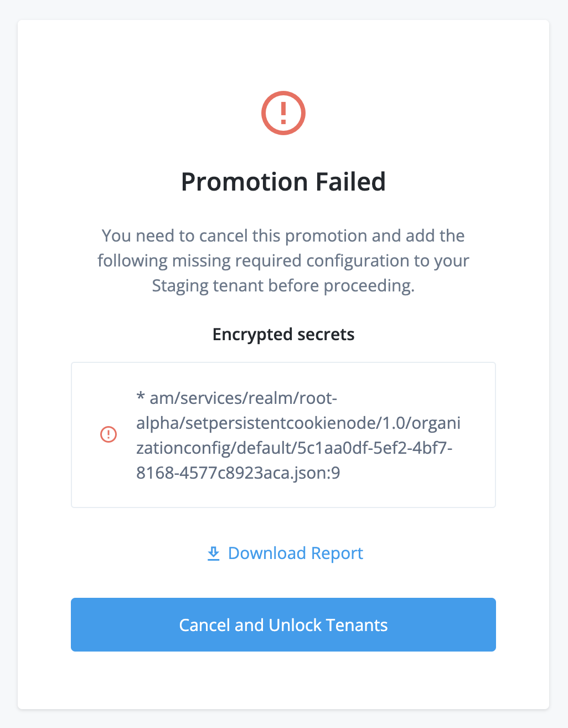
Task: Select the line showing 5c1aa0df secret file
Action: coord(295,448)
